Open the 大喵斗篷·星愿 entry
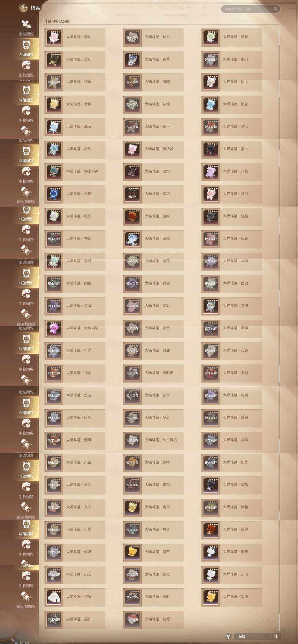The height and width of the screenshot is (644, 298). (232, 597)
